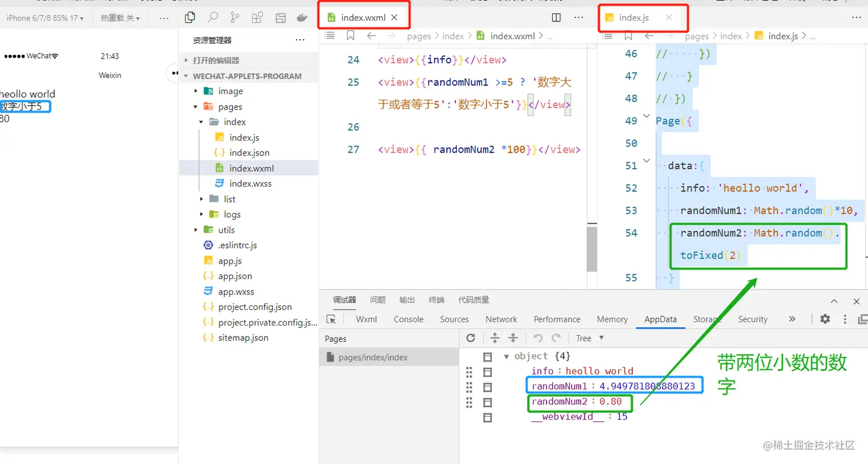Image resolution: width=868 pixels, height=464 pixels.
Task: Expand all fields in AppData
Action: [x=495, y=338]
